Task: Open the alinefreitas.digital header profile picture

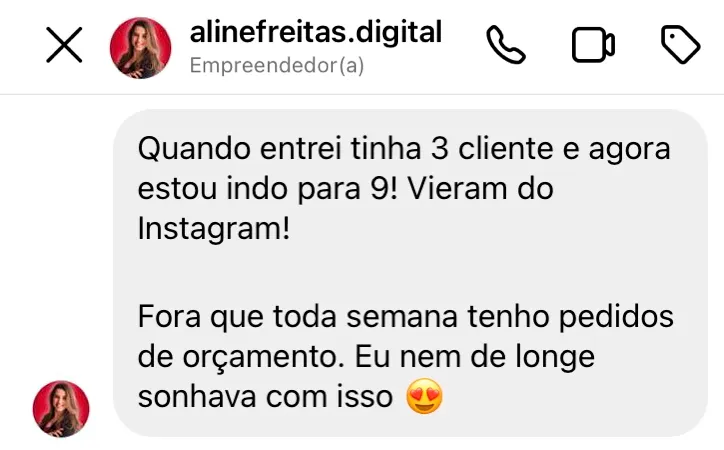Action: coord(140,48)
